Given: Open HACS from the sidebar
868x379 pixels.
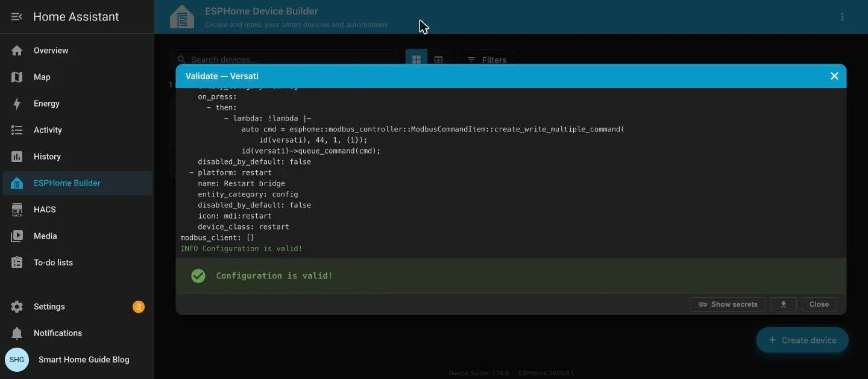Looking at the screenshot, I should [x=77, y=210].
